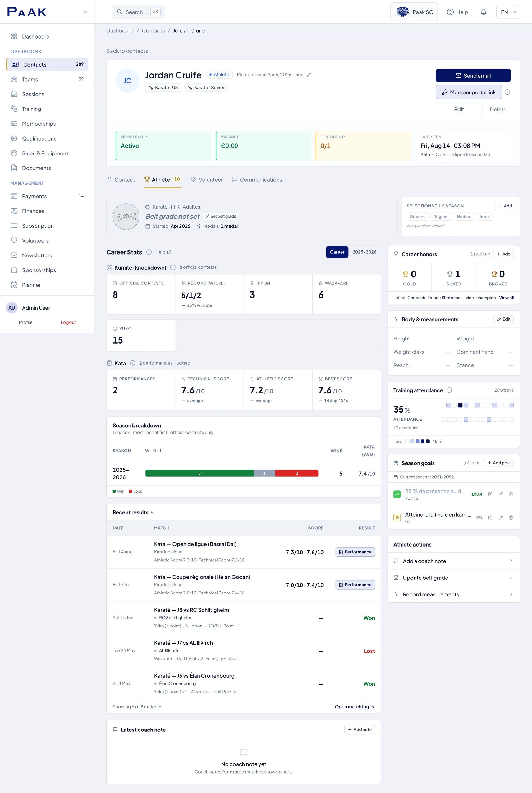Open the notifications bell
Viewport: 532px width, 793px height.
pyautogui.click(x=484, y=12)
